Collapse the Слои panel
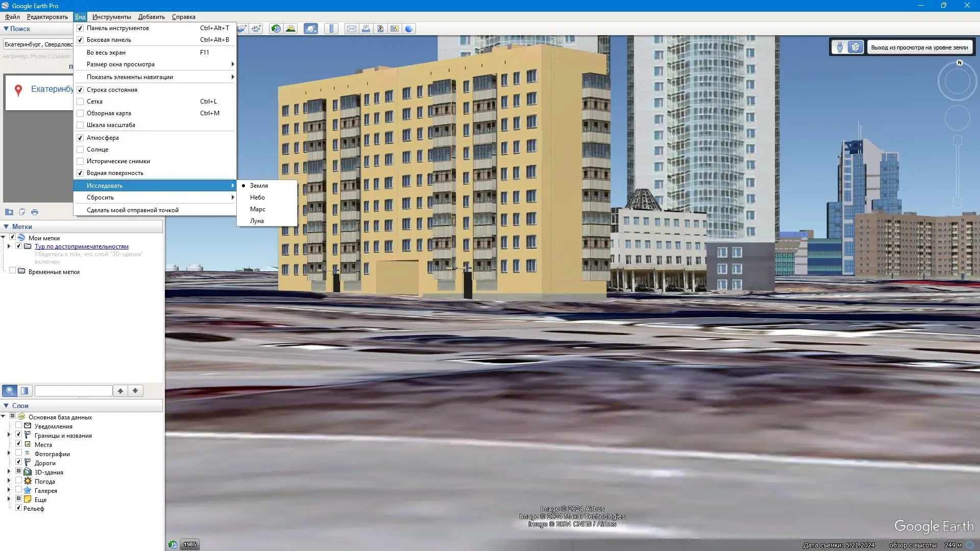The height and width of the screenshot is (551, 980). [6, 406]
